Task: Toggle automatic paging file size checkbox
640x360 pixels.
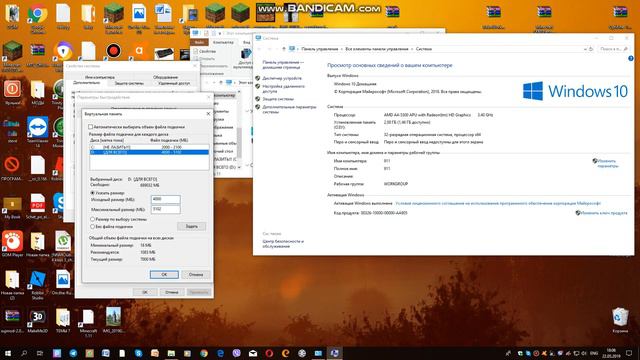Action: 91,127
